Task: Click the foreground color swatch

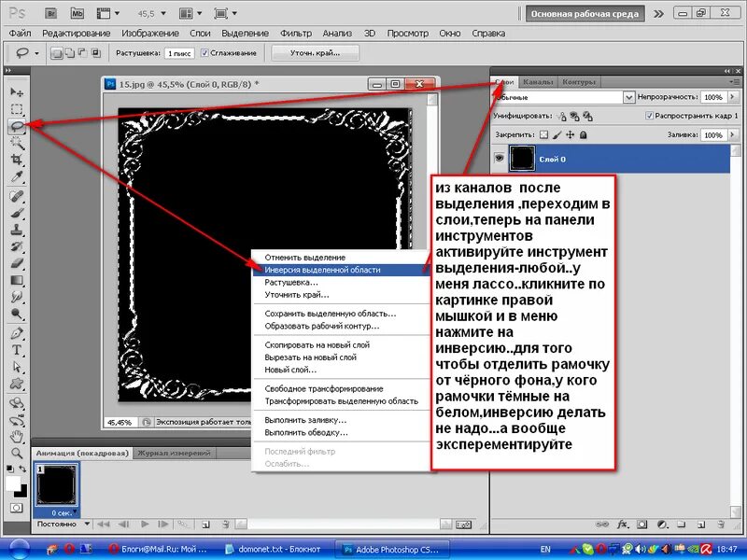Action: 13,483
